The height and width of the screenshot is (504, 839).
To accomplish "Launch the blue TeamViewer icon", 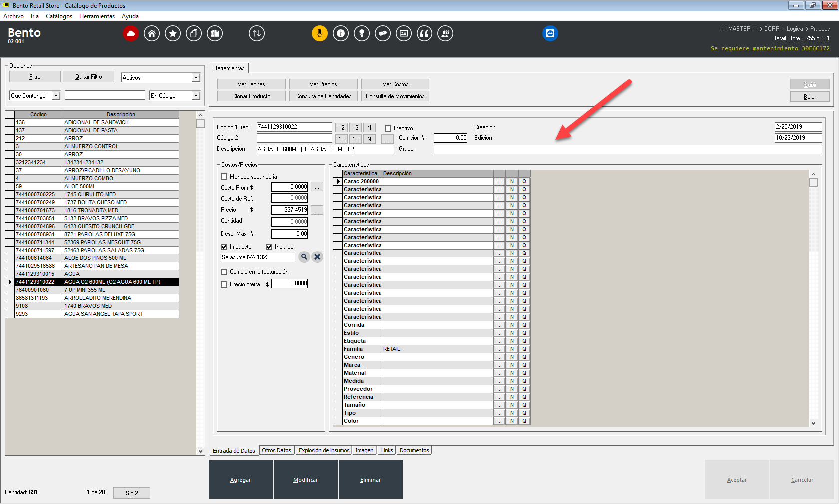I will tap(550, 33).
